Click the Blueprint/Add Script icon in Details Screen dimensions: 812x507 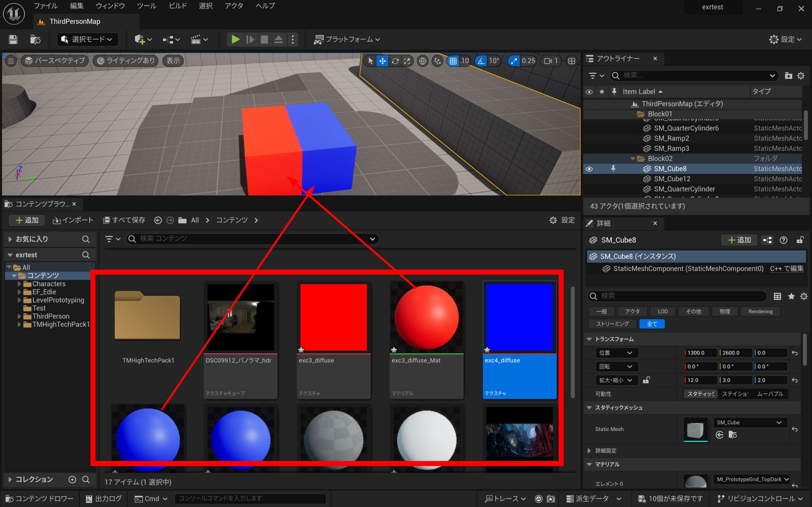[x=767, y=240]
